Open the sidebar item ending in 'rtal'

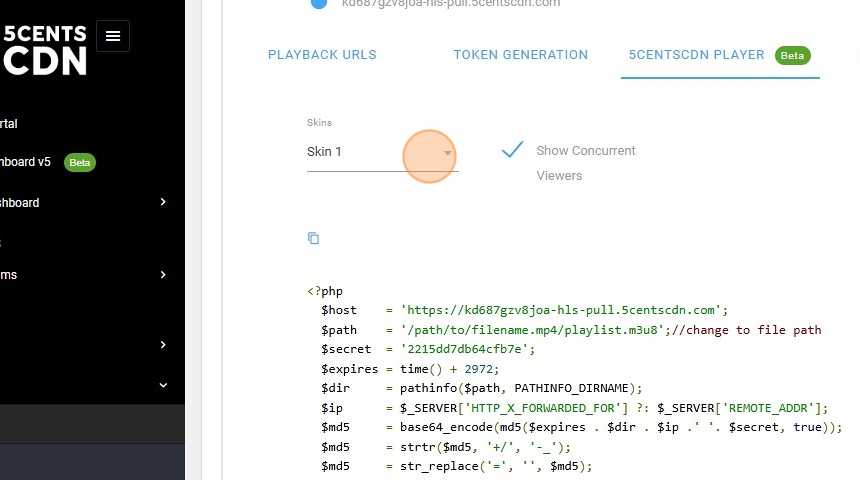(9, 124)
